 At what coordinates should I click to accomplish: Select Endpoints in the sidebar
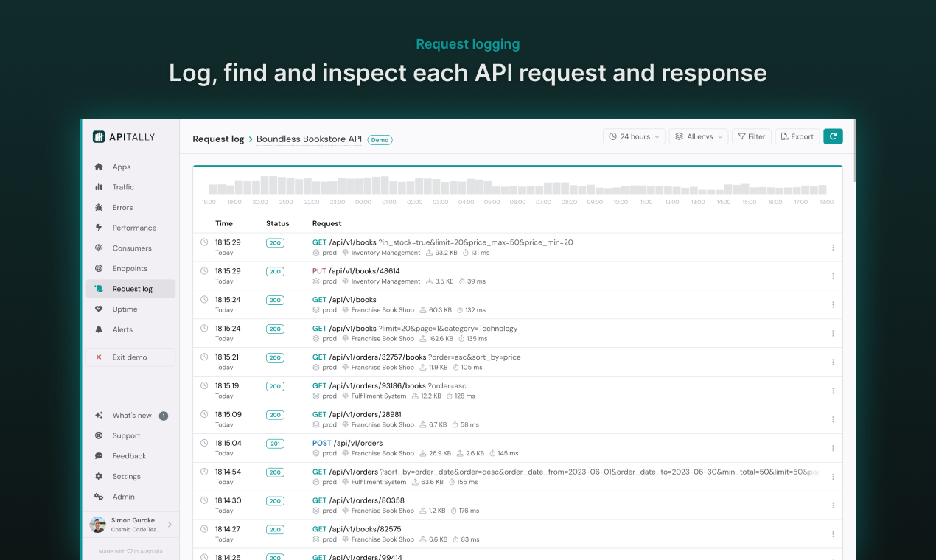coord(130,269)
